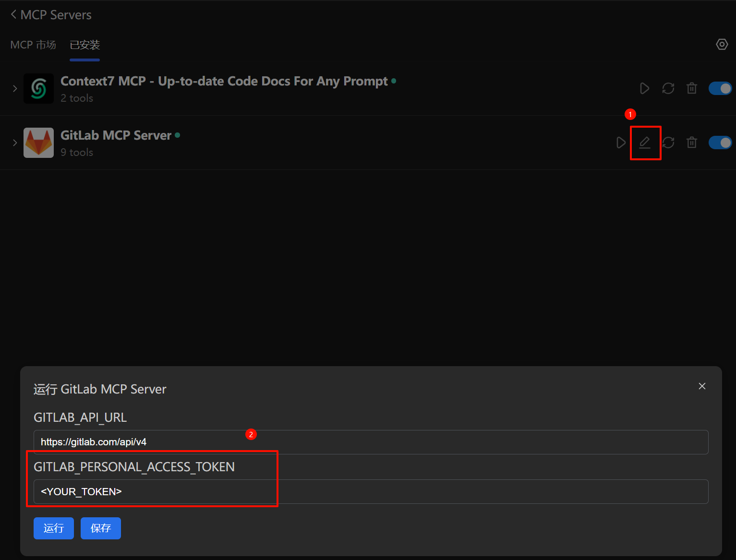
Task: Expand the Context7 MCP tools list
Action: tap(15, 89)
